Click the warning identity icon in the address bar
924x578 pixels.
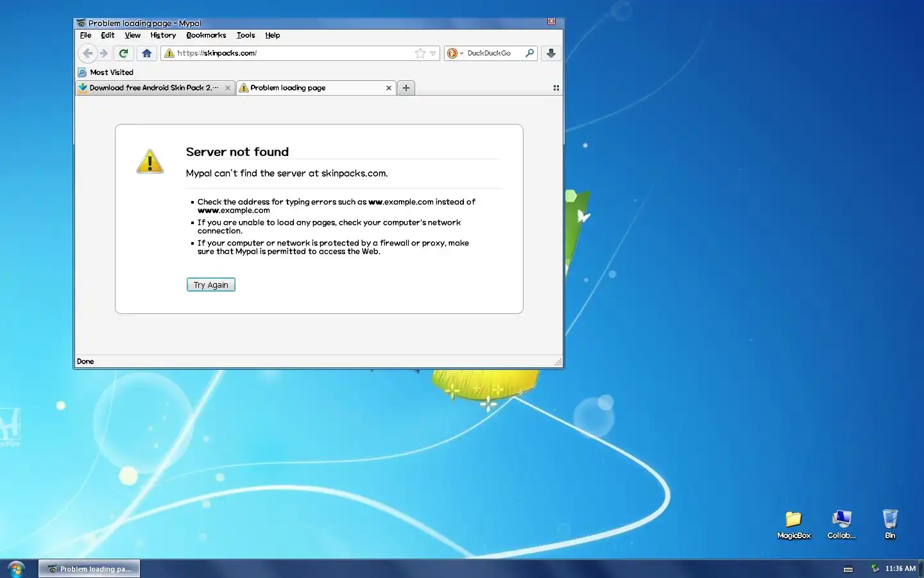point(169,53)
